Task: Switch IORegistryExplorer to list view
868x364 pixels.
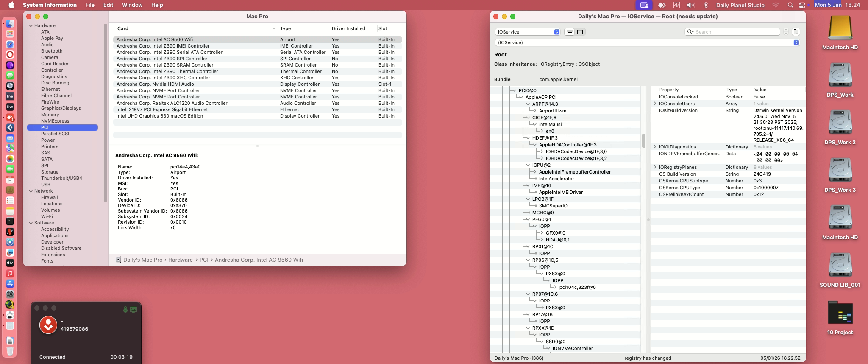Action: pos(570,32)
